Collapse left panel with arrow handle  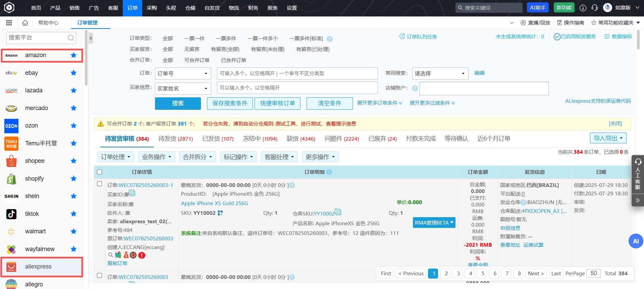coord(91,38)
